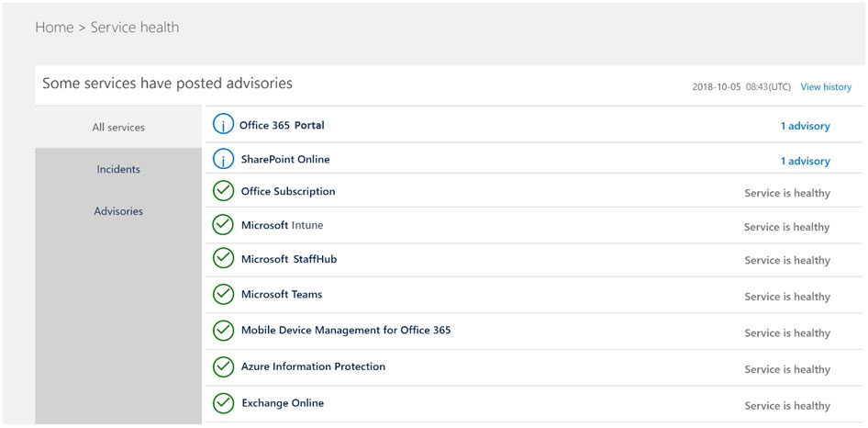Select the Microsoft Intune service name
The width and height of the screenshot is (868, 428).
point(282,226)
